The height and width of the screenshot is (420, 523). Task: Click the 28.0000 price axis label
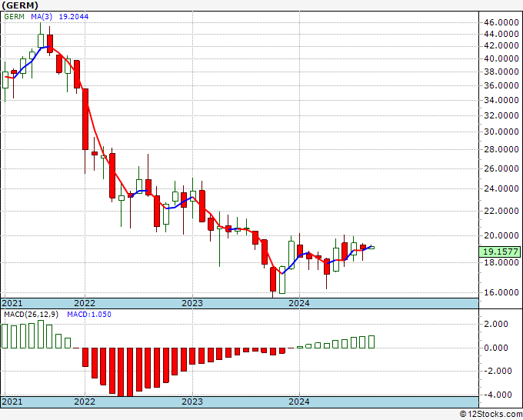(x=501, y=149)
